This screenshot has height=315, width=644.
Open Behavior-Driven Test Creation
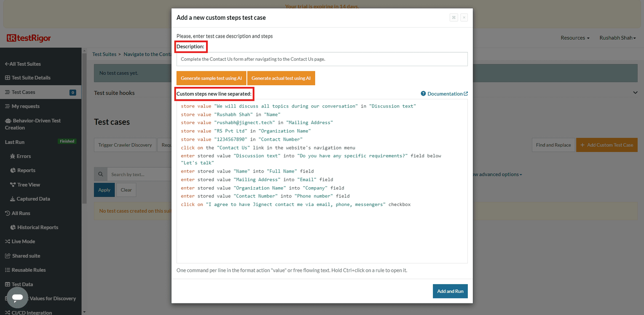33,124
